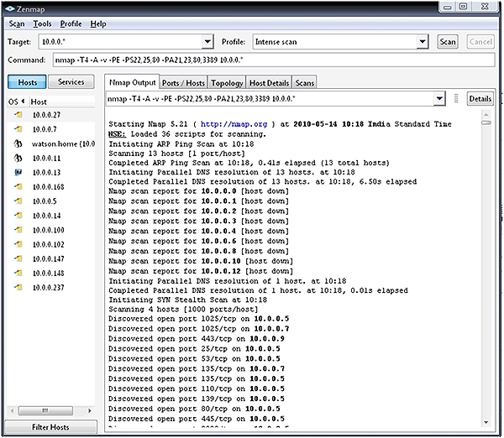Select host 10.0.0.100 in list

tap(49, 230)
